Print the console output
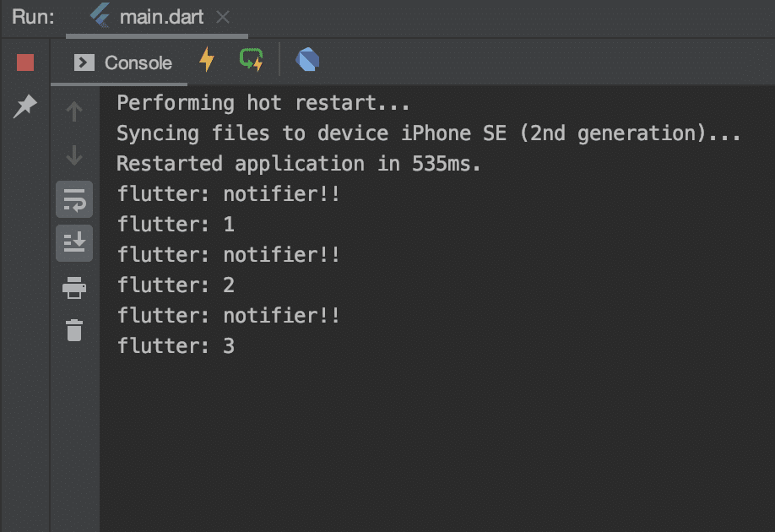The width and height of the screenshot is (775, 532). point(74,287)
